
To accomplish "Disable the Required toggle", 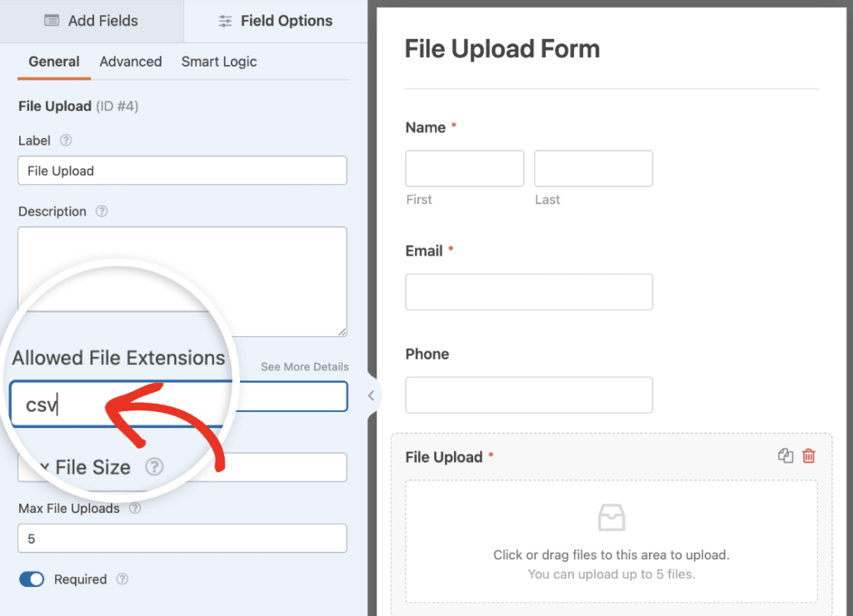I will [32, 579].
